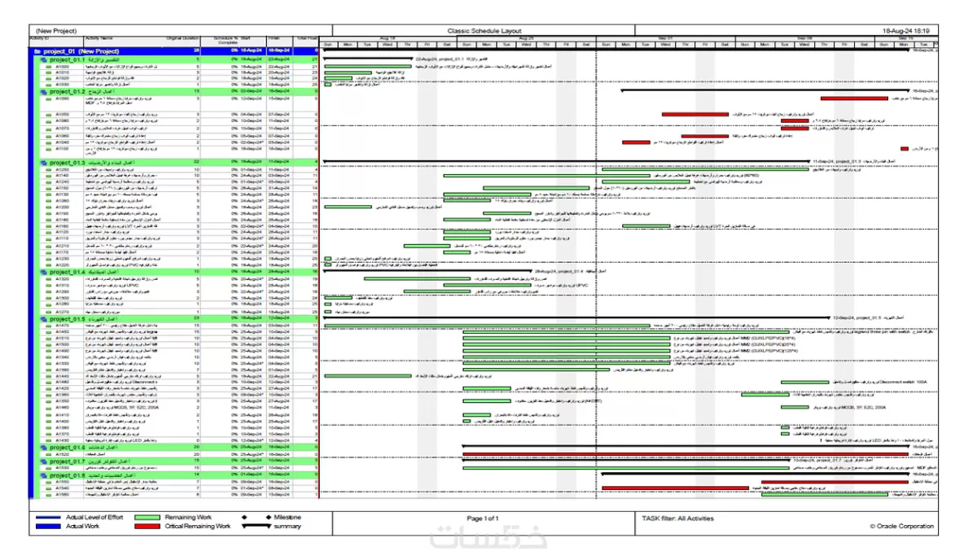Image resolution: width=977 pixels, height=560 pixels.
Task: Click the WBS icon next to project_01.2
Action: click(43, 91)
